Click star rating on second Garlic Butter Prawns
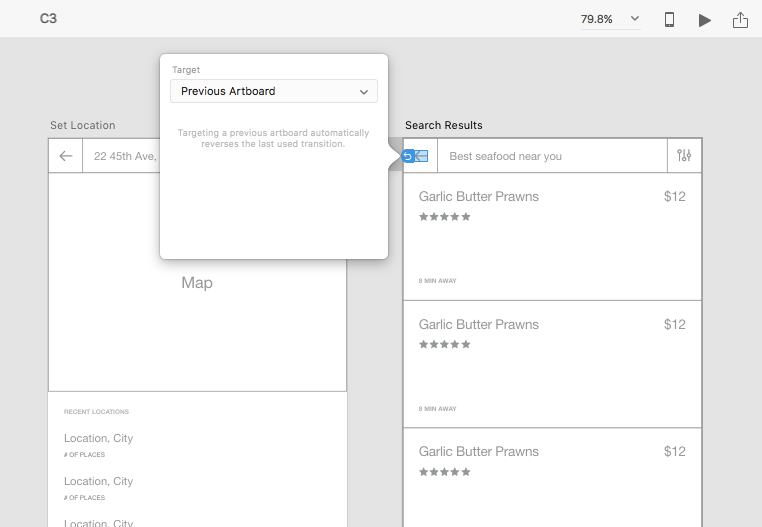This screenshot has height=527, width=762. 444,344
